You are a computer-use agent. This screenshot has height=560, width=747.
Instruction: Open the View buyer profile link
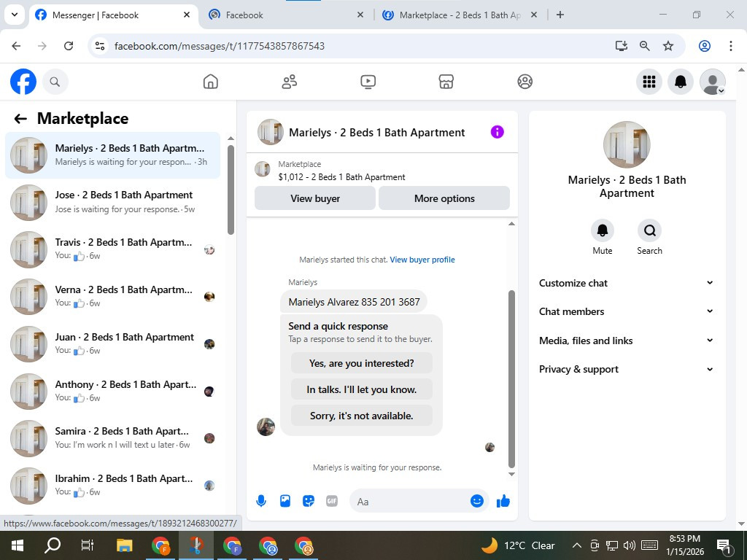[x=422, y=260]
